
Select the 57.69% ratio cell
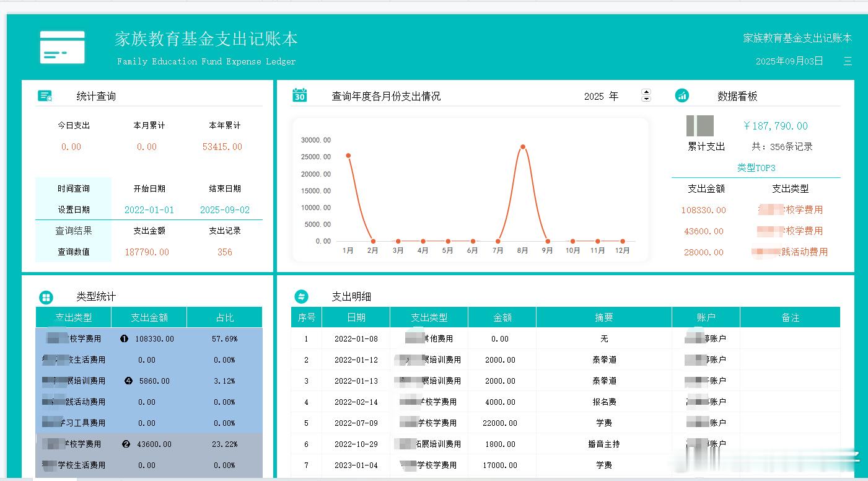point(225,339)
